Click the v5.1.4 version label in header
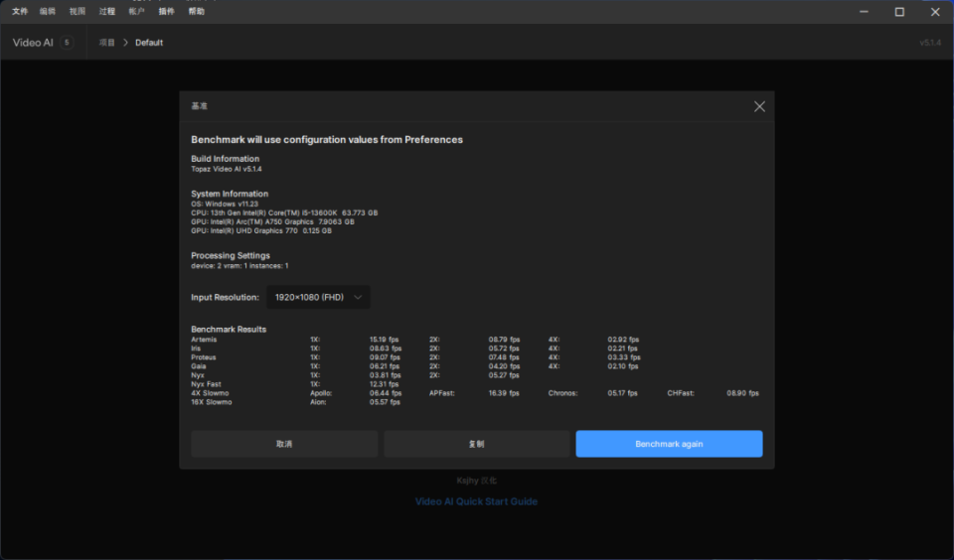This screenshot has height=560, width=954. click(930, 43)
